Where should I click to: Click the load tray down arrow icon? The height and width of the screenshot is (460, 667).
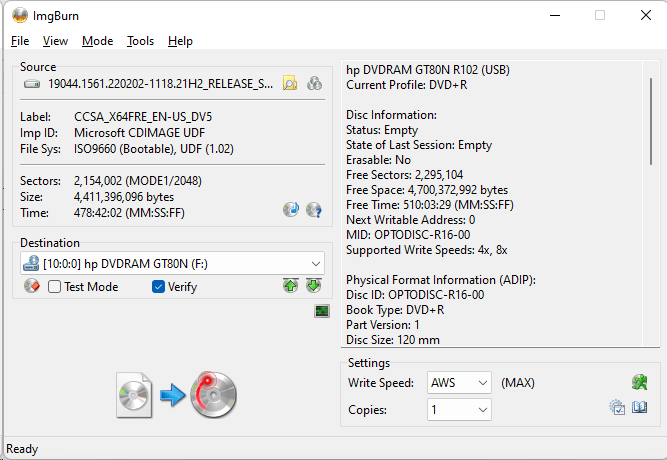click(314, 287)
